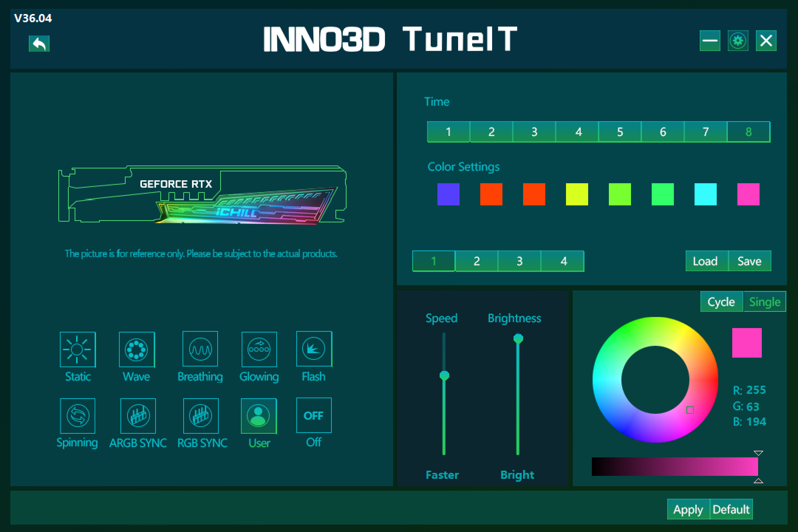This screenshot has height=532, width=798.
Task: Open settings via the gear icon
Action: (738, 41)
